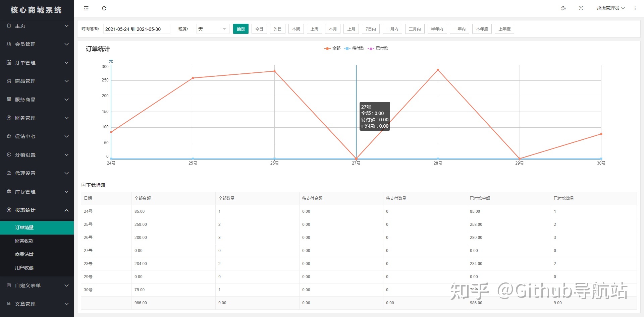Click the 核心商城系统 logo title

[36, 10]
